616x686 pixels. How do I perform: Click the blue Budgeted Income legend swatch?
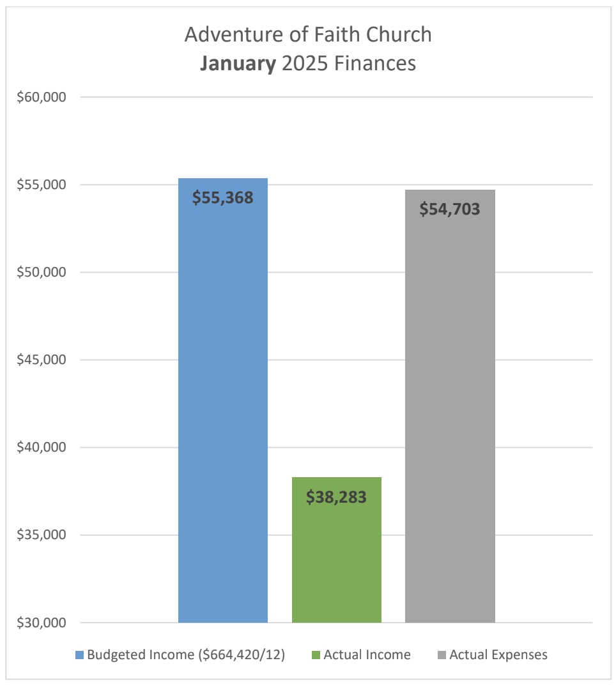(x=79, y=655)
